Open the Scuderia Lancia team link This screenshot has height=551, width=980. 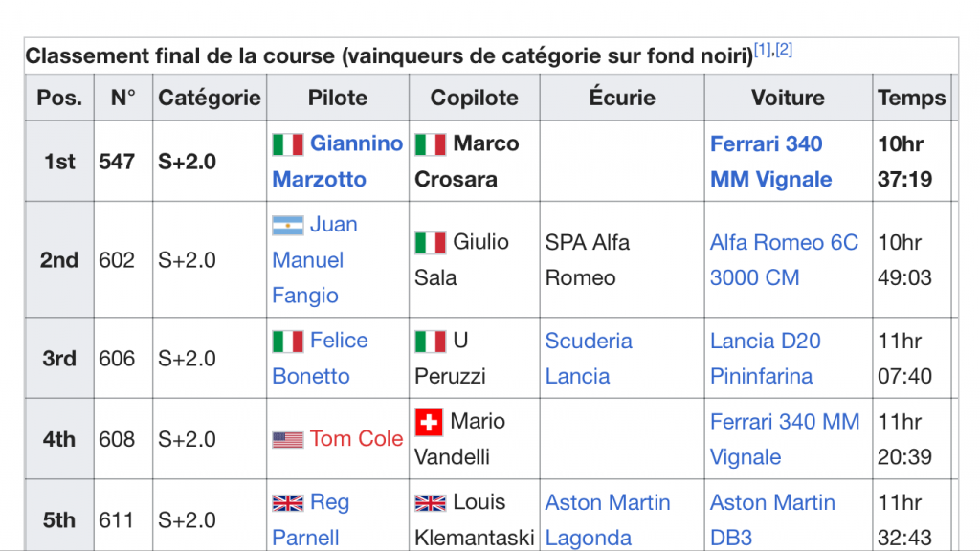tap(589, 359)
